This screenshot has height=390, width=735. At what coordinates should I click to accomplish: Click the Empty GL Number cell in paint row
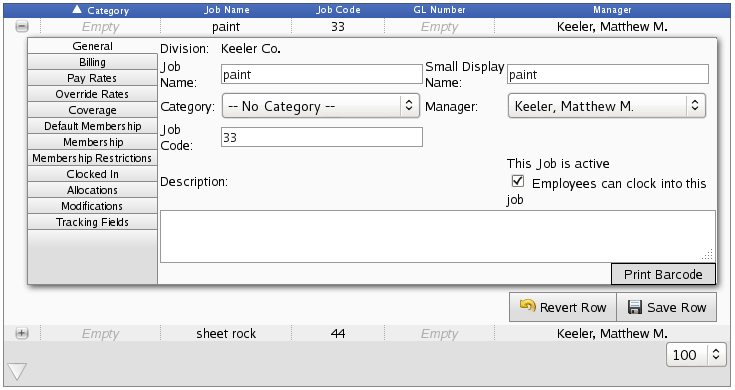pyautogui.click(x=439, y=27)
